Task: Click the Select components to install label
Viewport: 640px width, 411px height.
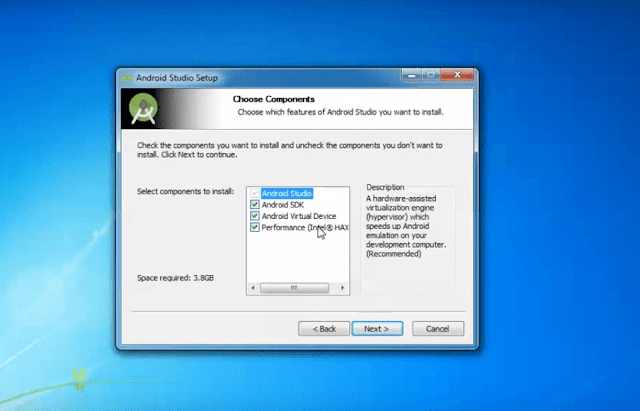Action: tap(185, 191)
